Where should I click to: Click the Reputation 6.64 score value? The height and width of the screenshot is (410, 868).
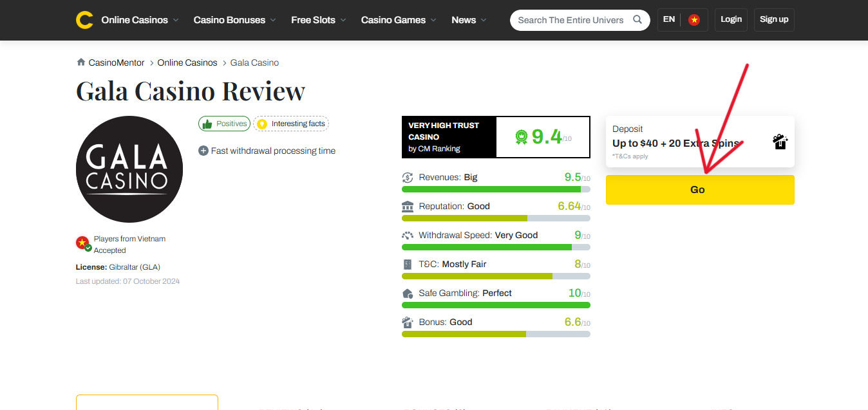(569, 206)
